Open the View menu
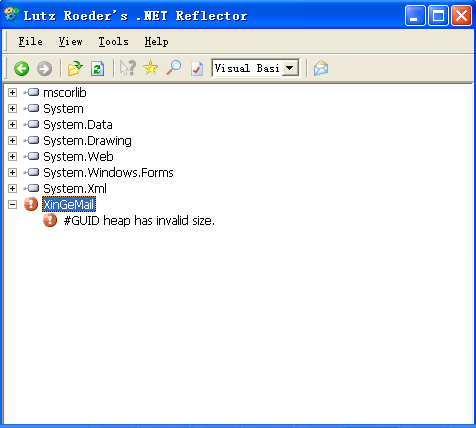 pos(70,41)
